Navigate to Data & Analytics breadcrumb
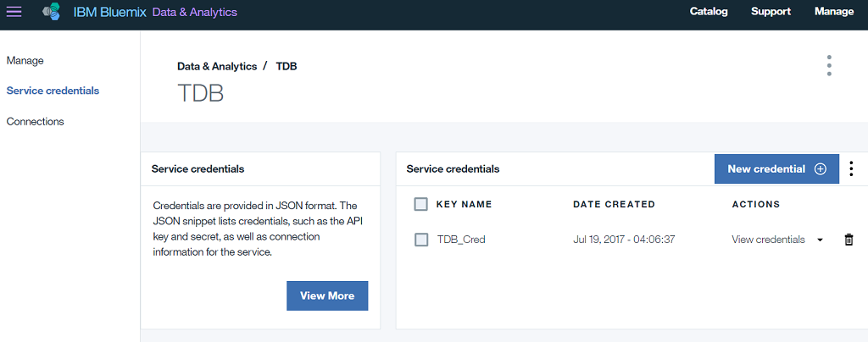Viewport: 868px width, 342px height. coord(217,66)
